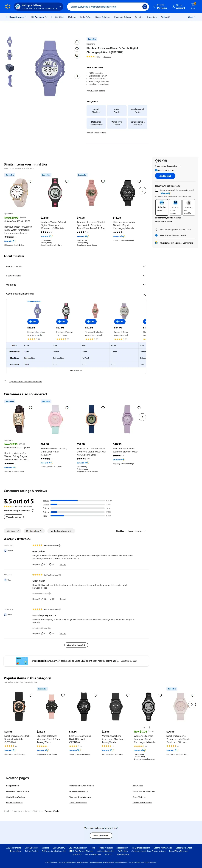This screenshot has height=868, width=202.
Task: Favorite the Bomieux Nurse Watch for Doctors
Action: pos(31,181)
